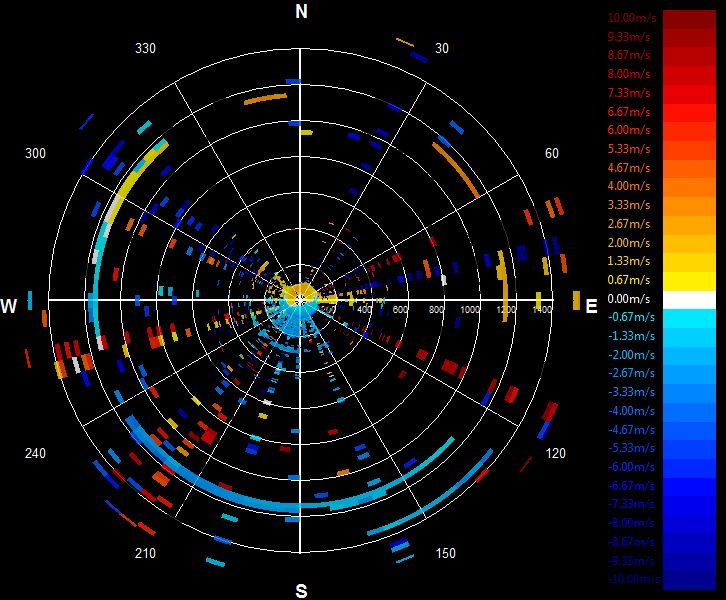Click the 60 degree bearing label
Screen dimensions: 726x600
(x=551, y=153)
